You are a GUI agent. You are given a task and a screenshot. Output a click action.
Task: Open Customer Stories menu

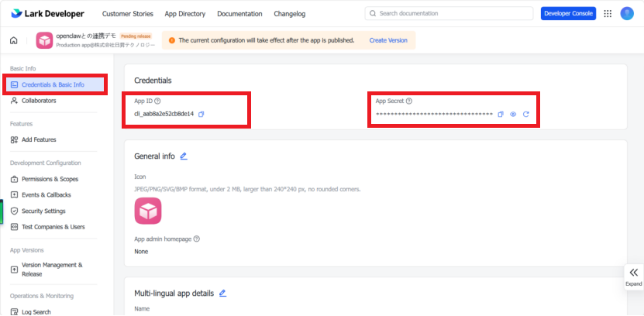click(128, 13)
